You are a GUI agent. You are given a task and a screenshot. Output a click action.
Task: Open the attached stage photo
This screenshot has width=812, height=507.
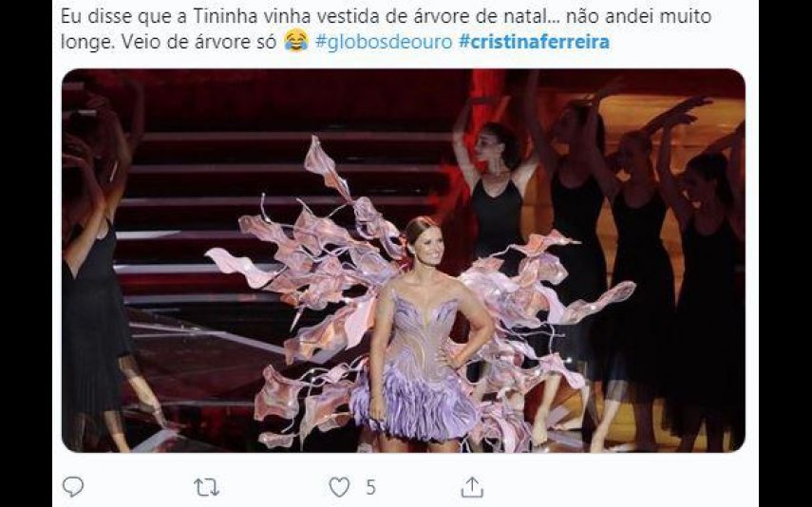coord(404,260)
